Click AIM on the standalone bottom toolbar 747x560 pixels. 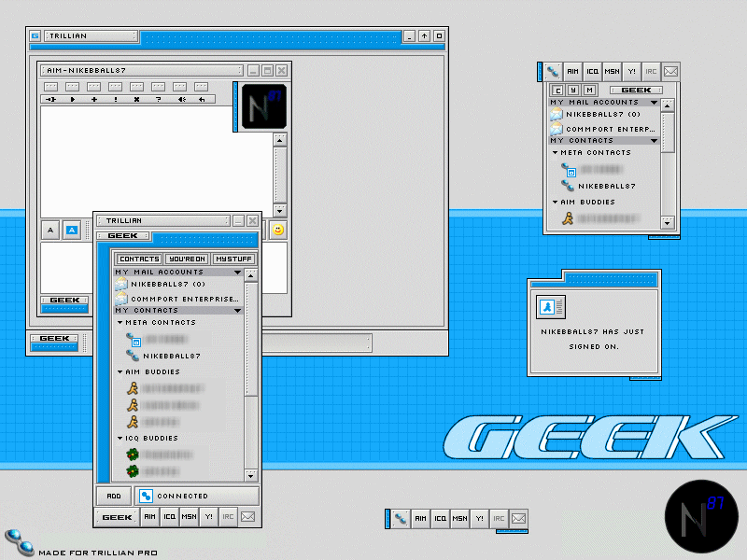pos(420,519)
